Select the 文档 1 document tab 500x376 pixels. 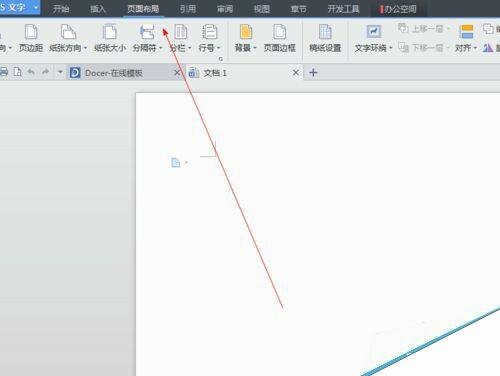(244, 72)
